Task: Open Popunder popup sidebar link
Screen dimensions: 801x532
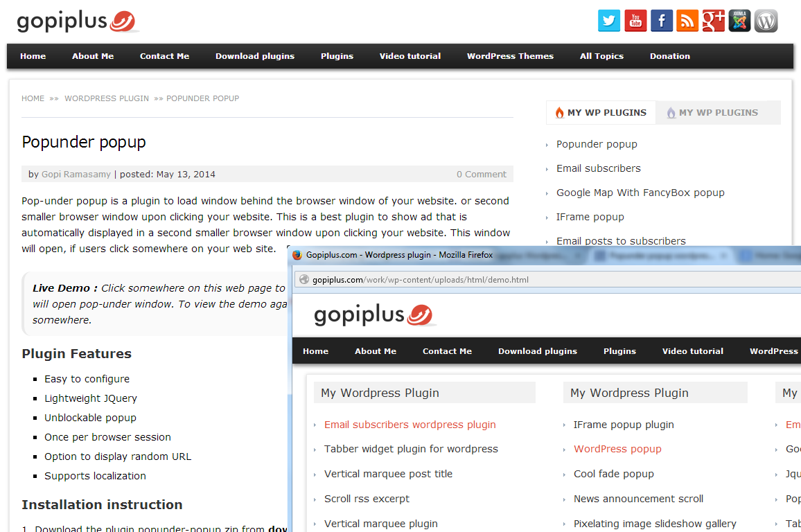Action: click(597, 144)
